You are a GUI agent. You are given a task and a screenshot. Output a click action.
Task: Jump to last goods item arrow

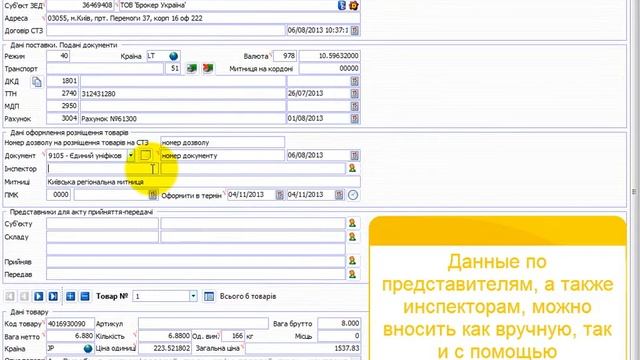[53, 296]
